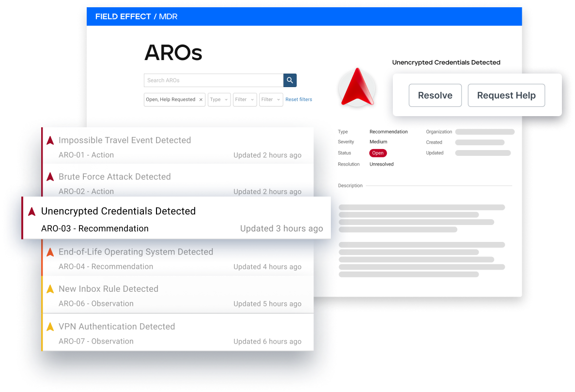Remove the Open, Help Requested filter

[x=201, y=100]
